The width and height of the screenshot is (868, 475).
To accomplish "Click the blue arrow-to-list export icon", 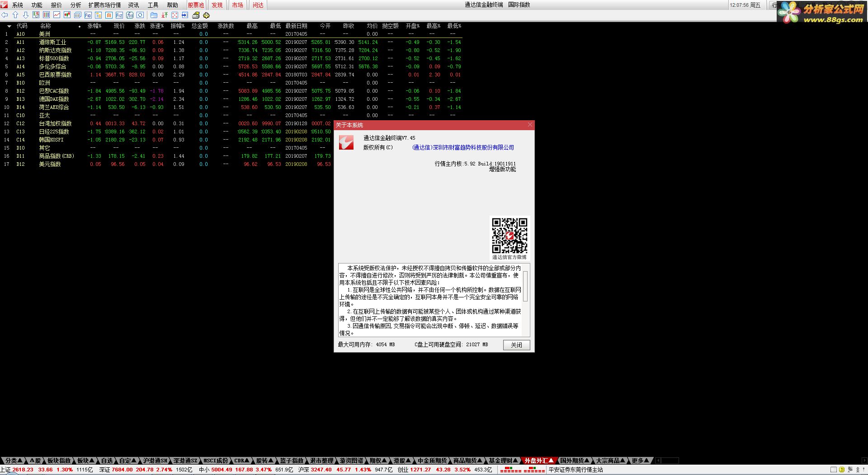I will [185, 15].
